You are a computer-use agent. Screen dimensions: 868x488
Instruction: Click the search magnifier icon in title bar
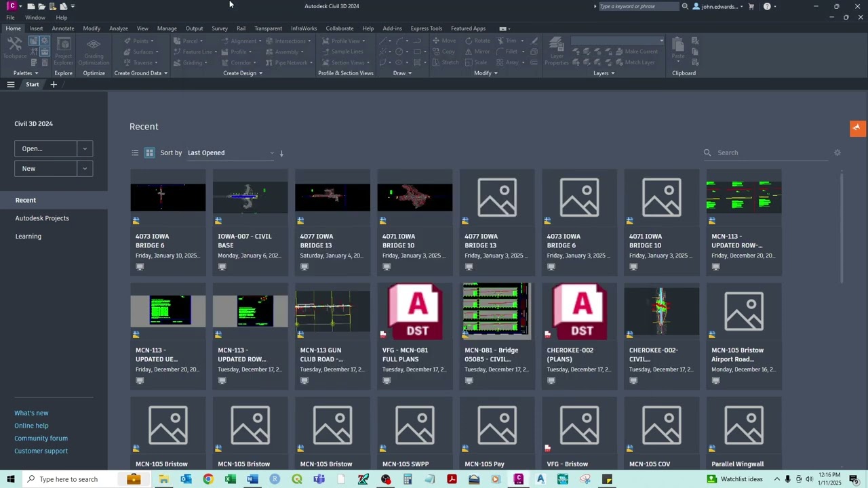(685, 6)
